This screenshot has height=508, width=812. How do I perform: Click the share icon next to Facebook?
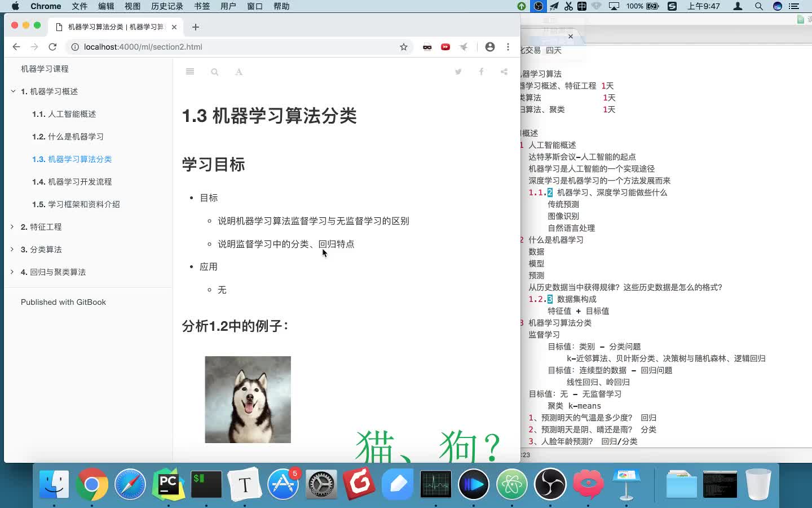pos(503,72)
